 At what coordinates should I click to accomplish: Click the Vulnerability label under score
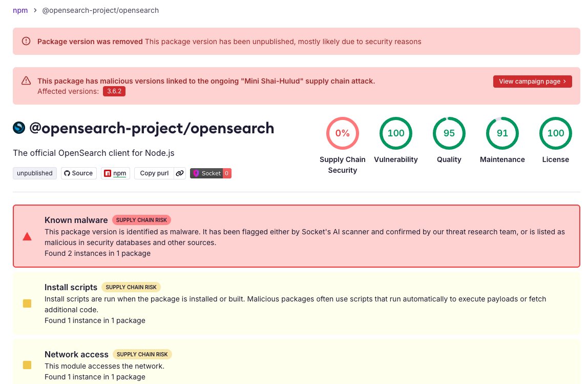[395, 159]
